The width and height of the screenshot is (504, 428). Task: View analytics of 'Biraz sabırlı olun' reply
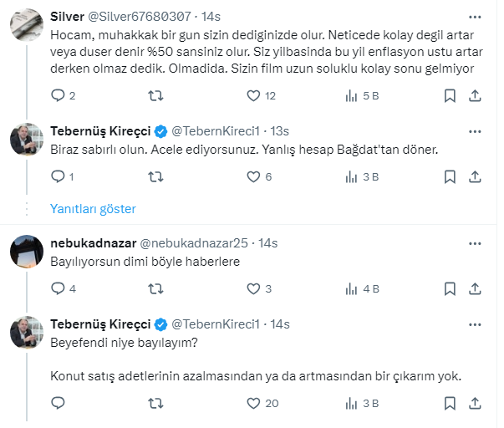point(353,176)
